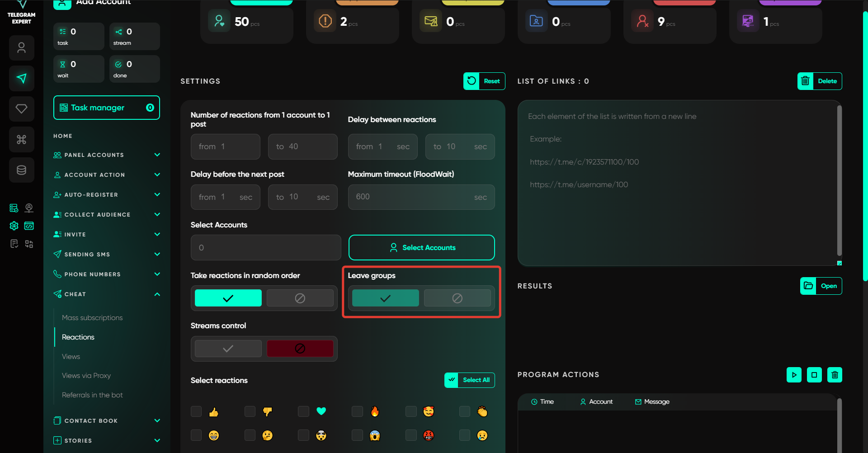
Task: Click the database icon in left rail
Action: coord(21,170)
